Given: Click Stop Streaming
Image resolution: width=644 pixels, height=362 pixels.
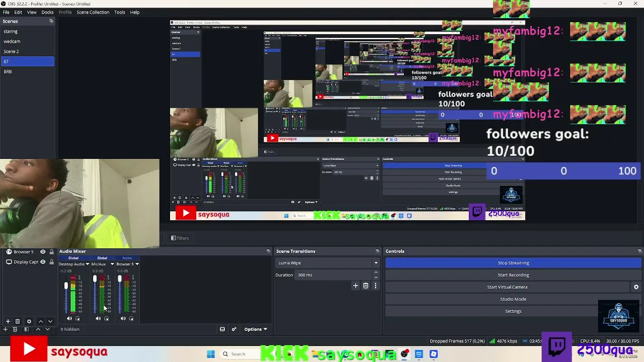Looking at the screenshot, I should (x=513, y=263).
